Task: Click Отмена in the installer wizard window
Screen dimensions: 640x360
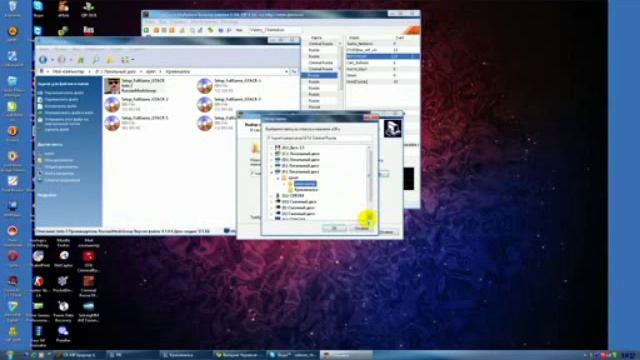Action: (387, 232)
